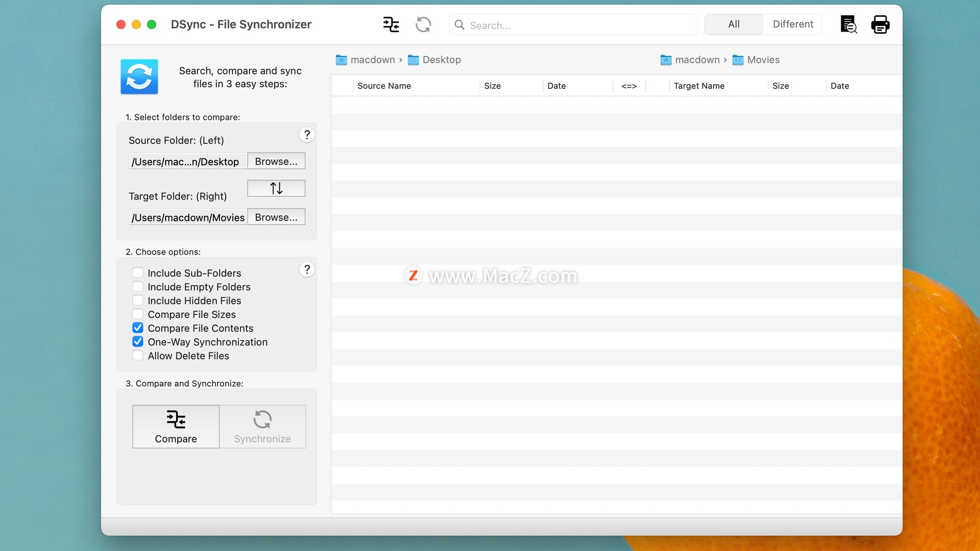Viewport: 980px width, 551px height.
Task: Open help for folder selection section
Action: point(307,135)
